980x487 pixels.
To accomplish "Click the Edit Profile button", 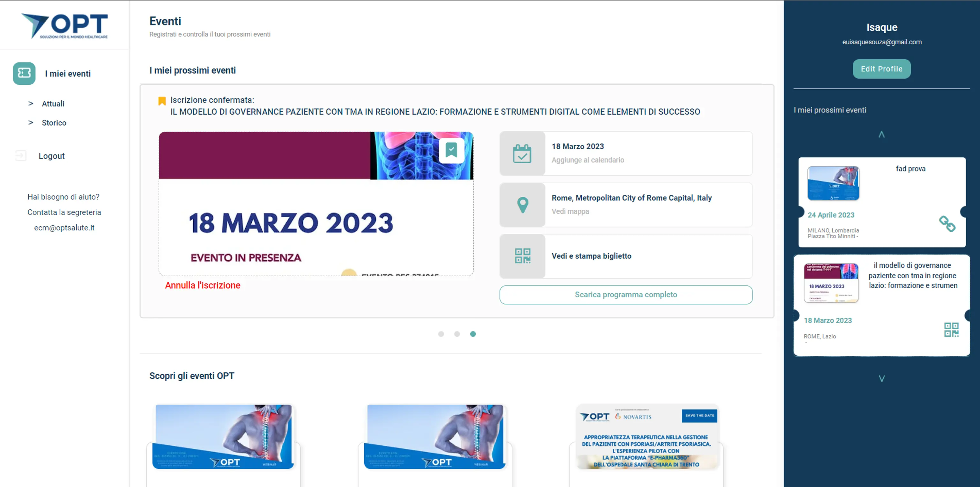I will 881,69.
